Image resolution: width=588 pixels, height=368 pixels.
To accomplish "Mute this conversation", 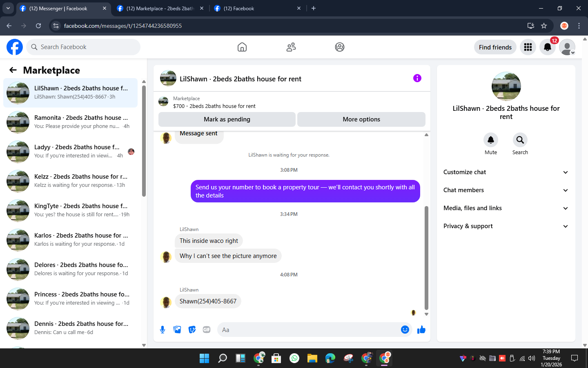I will point(491,144).
